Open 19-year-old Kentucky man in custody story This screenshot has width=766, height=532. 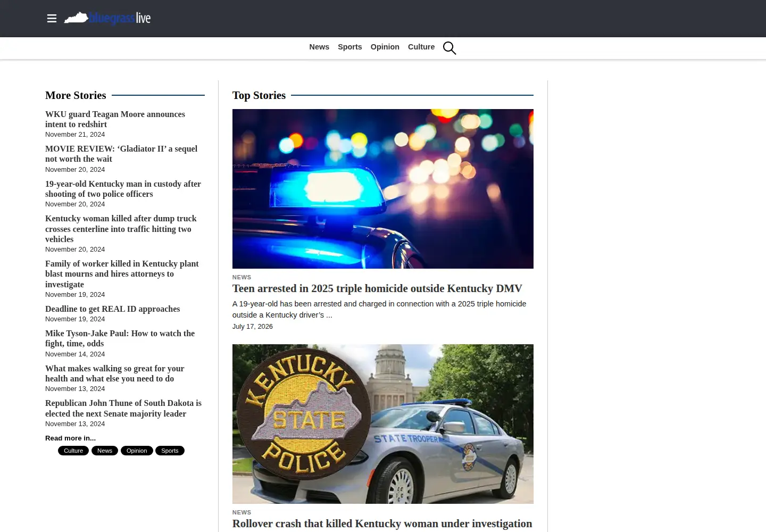point(123,189)
